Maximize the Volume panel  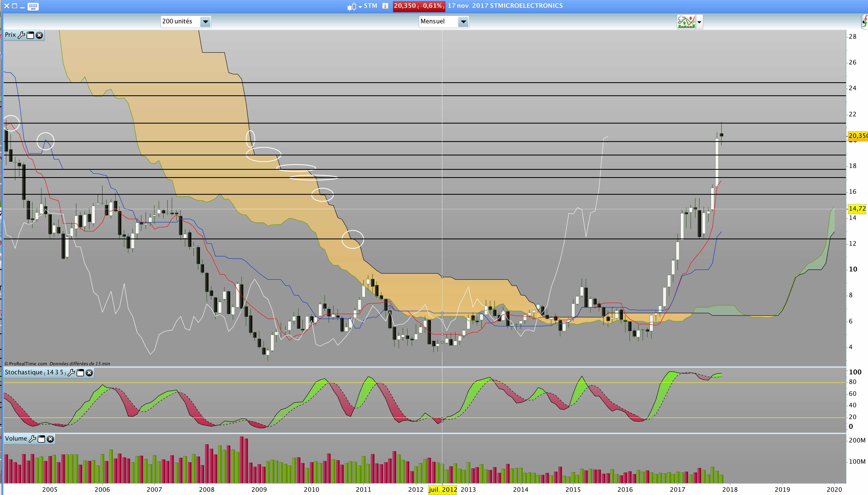click(x=42, y=439)
